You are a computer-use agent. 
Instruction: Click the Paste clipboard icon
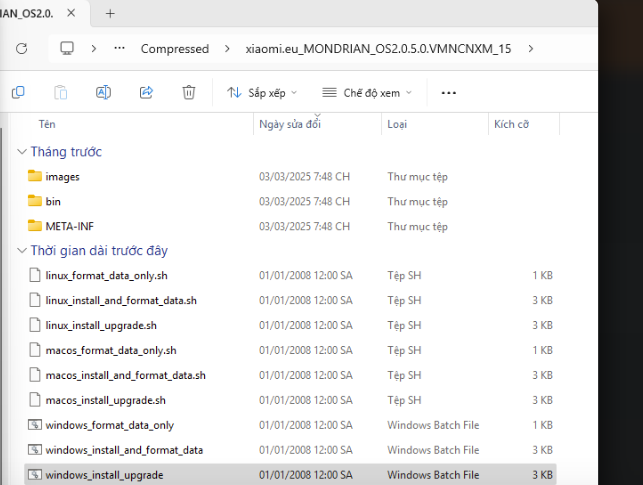click(61, 92)
